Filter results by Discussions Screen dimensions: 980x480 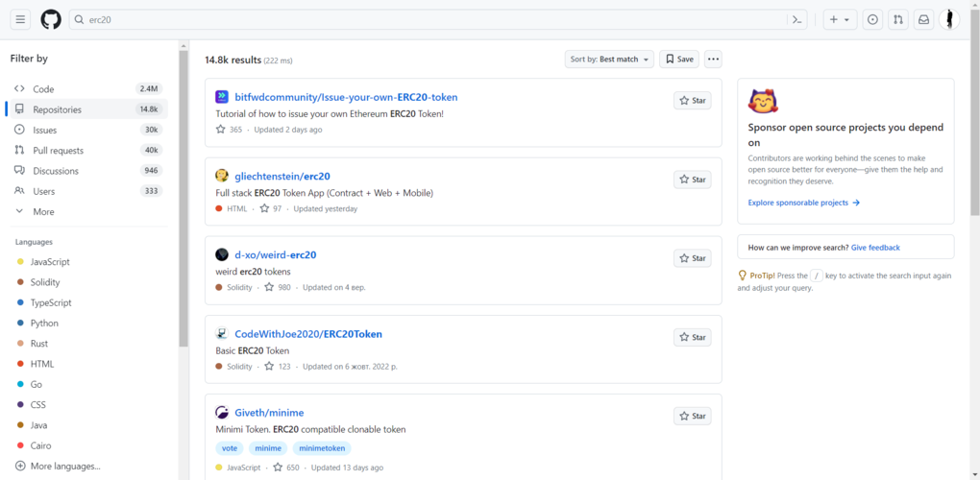86,171
